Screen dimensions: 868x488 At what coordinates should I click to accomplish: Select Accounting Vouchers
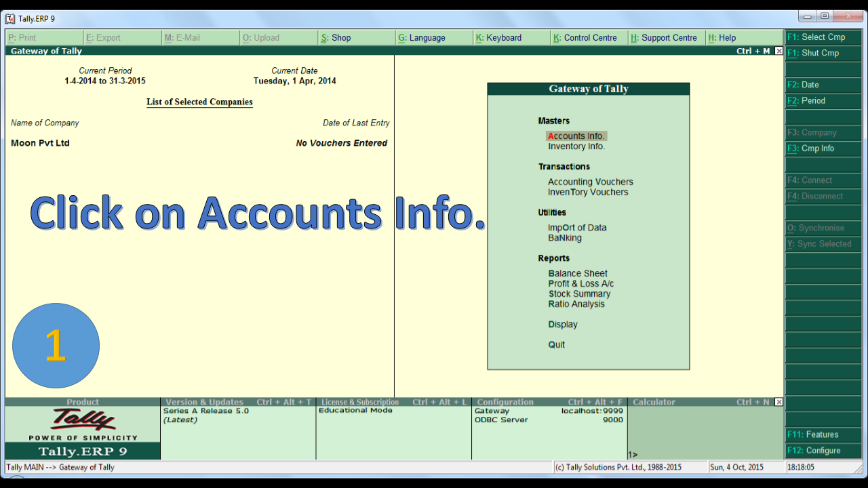point(591,182)
